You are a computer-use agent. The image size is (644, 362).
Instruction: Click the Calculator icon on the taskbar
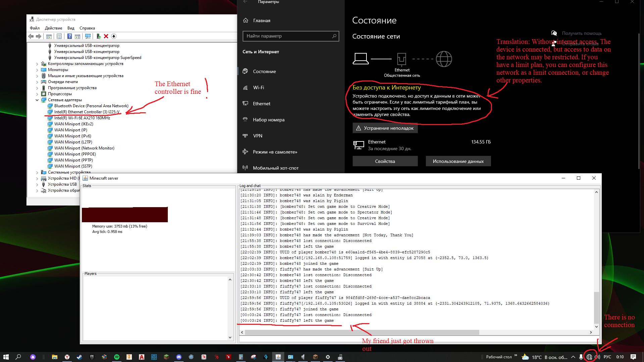241,357
